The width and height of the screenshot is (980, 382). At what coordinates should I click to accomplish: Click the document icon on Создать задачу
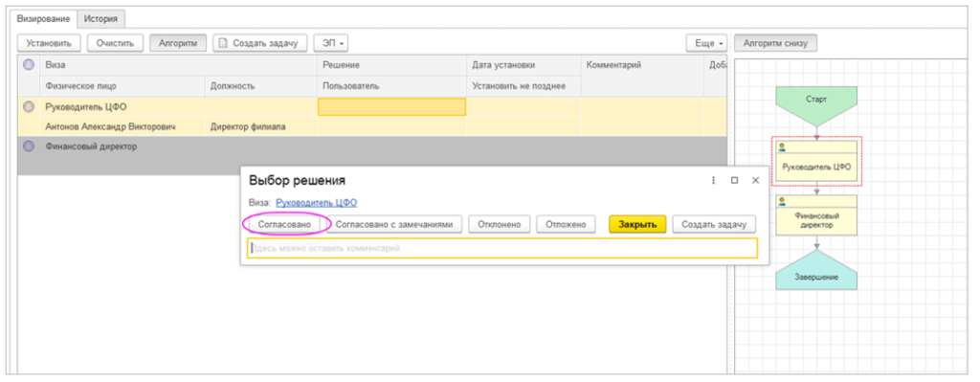[x=222, y=44]
